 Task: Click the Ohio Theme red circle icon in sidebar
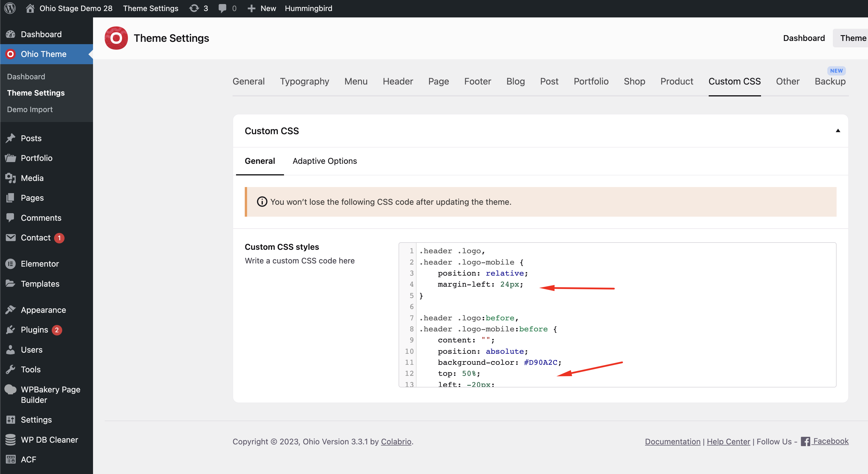[10, 54]
